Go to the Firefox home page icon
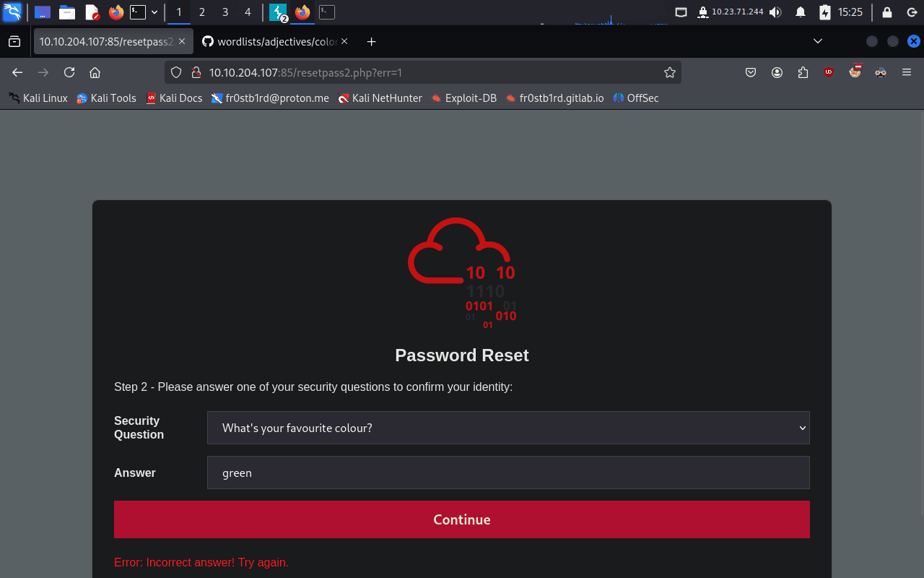 click(x=95, y=72)
